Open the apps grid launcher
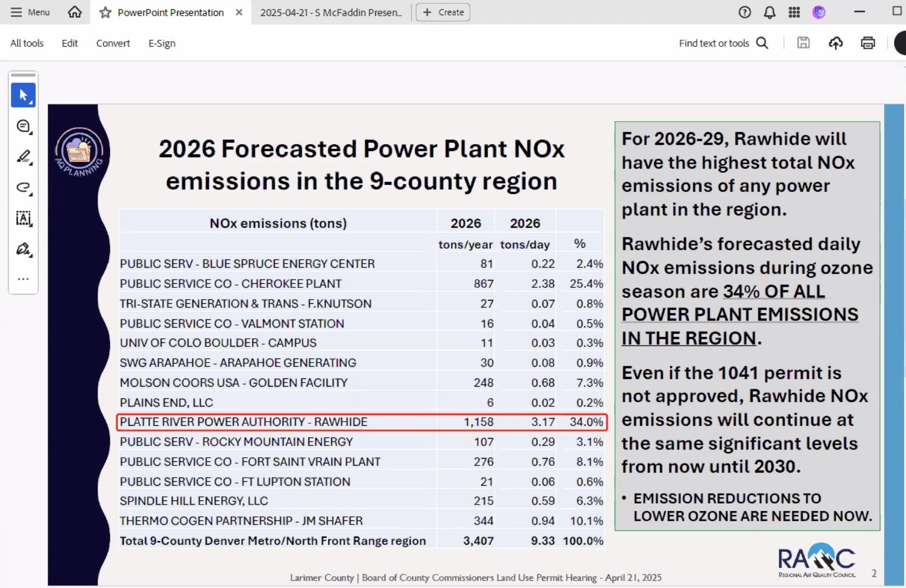 click(794, 12)
